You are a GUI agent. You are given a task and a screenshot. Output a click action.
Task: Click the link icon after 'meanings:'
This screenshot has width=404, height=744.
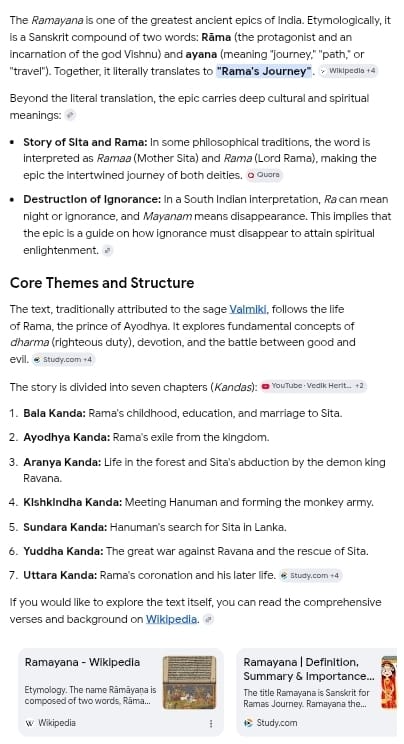pyautogui.click(x=70, y=115)
